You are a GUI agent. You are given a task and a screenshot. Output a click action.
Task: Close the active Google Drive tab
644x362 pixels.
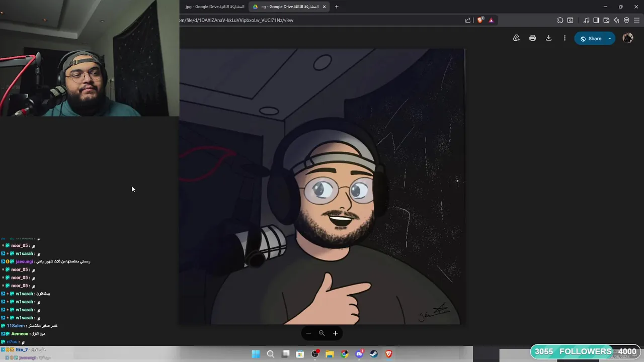pos(324,7)
